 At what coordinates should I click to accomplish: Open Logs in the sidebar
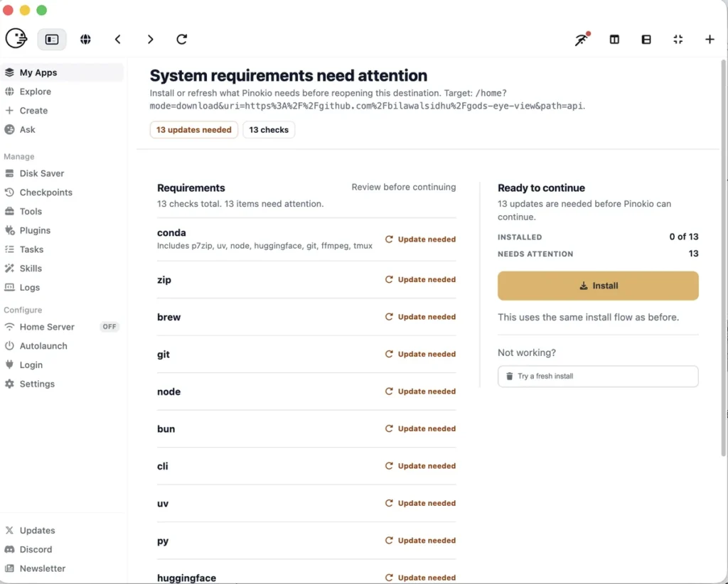[63, 288]
